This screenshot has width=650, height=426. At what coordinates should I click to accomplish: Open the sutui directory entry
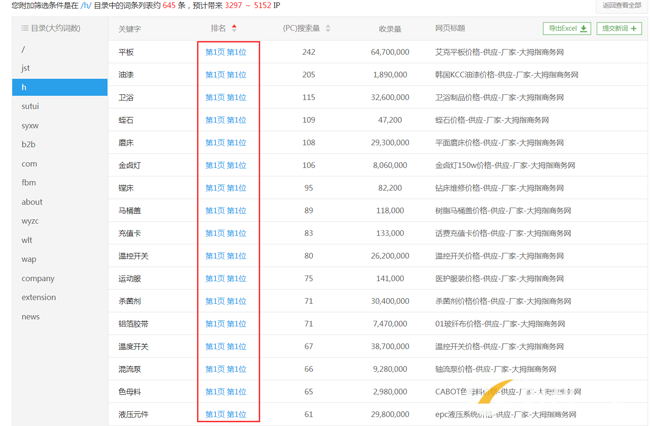pos(30,106)
